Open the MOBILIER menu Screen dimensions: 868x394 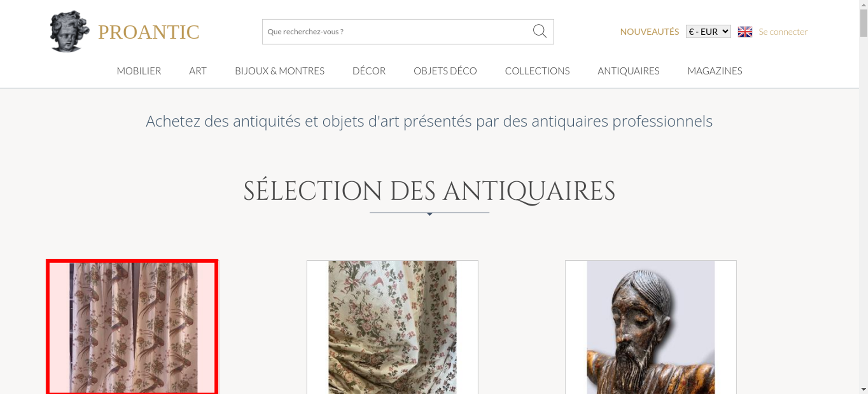pyautogui.click(x=139, y=71)
